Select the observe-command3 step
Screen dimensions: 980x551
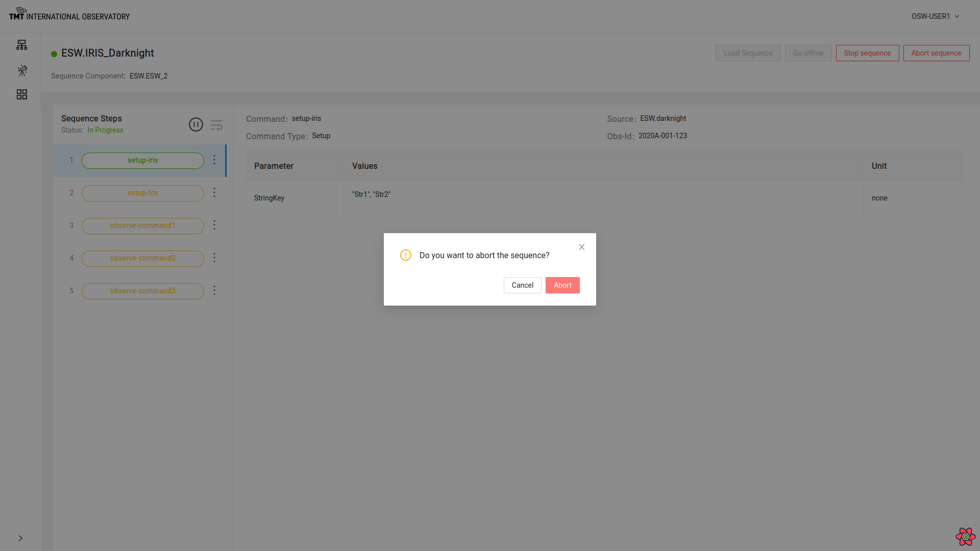point(143,291)
